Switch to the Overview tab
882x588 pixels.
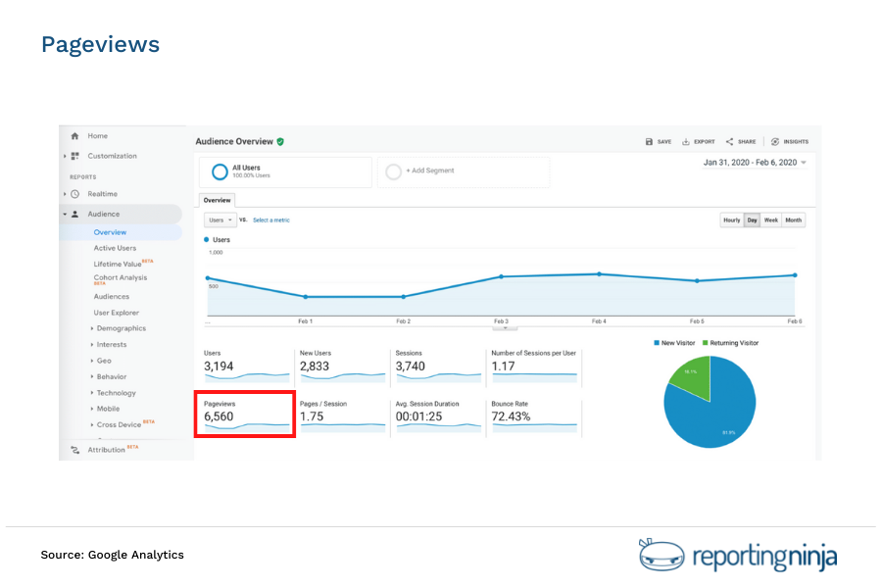(217, 200)
